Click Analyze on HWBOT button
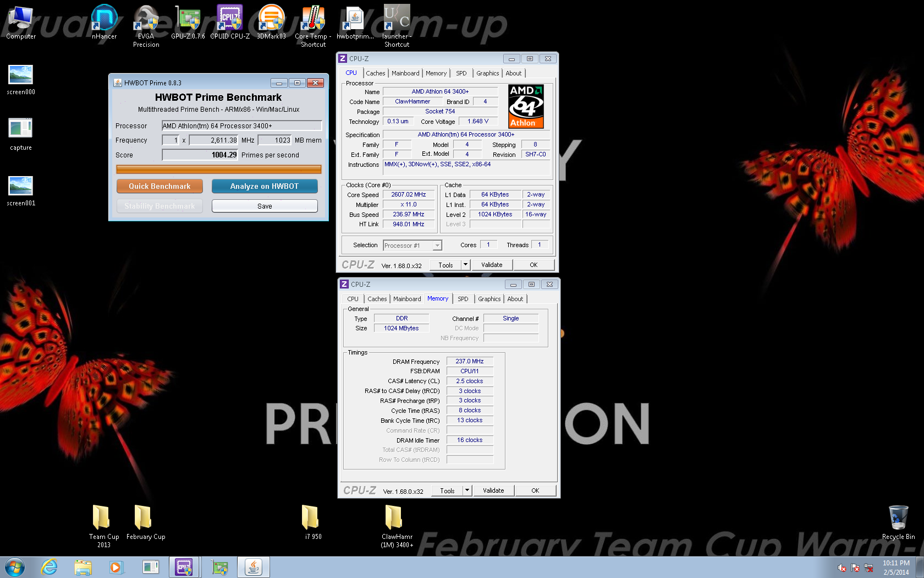 click(265, 186)
